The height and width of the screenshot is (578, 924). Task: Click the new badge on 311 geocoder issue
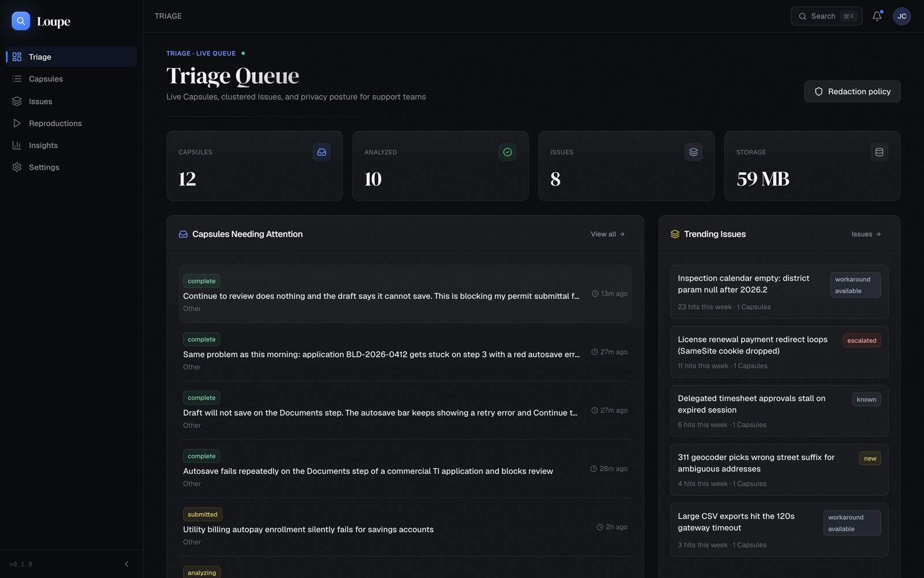(870, 458)
